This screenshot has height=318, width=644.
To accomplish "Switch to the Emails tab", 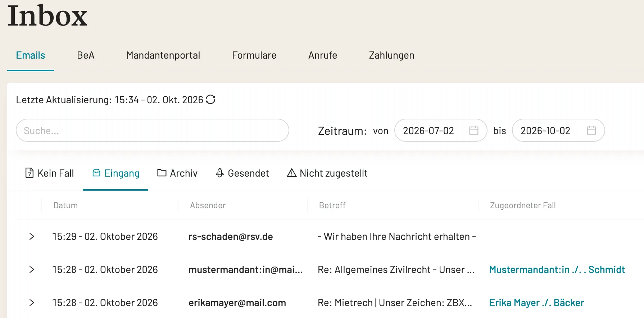I will pos(31,55).
